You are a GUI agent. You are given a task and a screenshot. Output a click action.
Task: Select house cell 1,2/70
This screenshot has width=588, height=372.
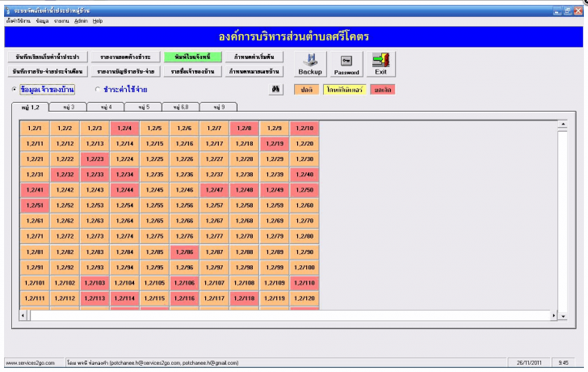click(304, 221)
